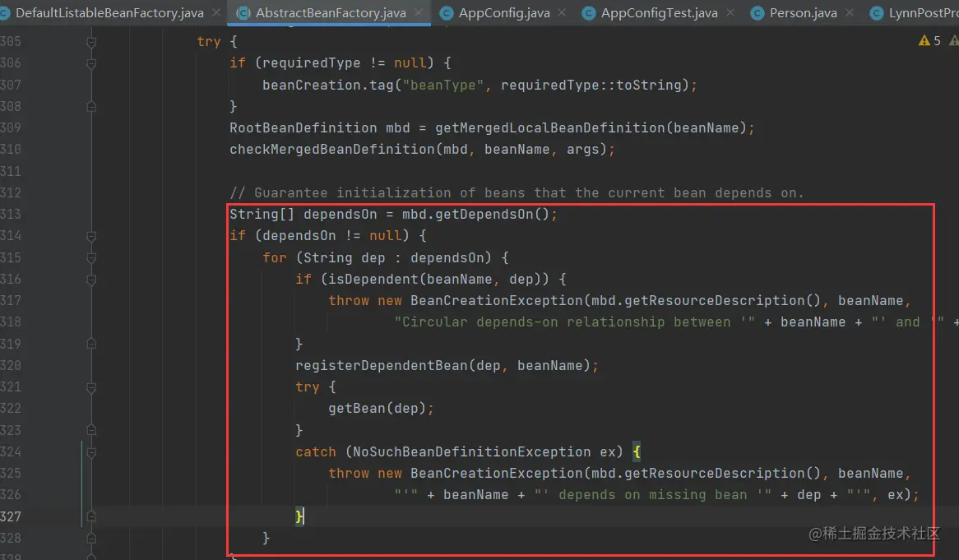Click NoSuchBeanDefinitionException type name
Viewport: 959px width, 560px height.
tap(471, 451)
